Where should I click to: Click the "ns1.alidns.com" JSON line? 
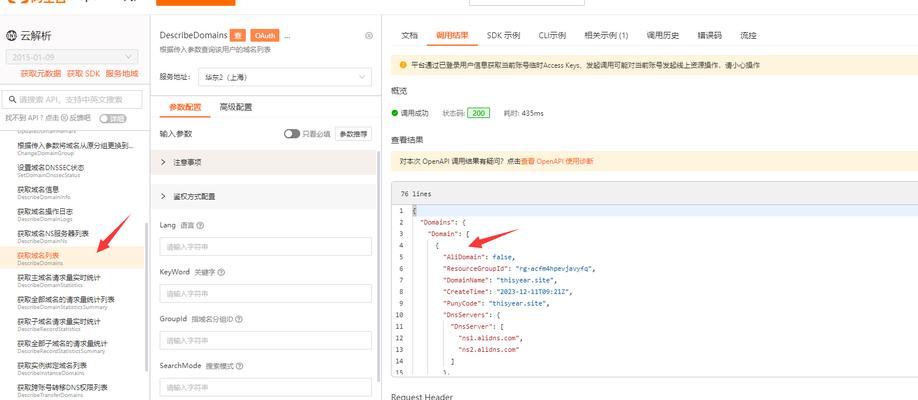[490, 338]
